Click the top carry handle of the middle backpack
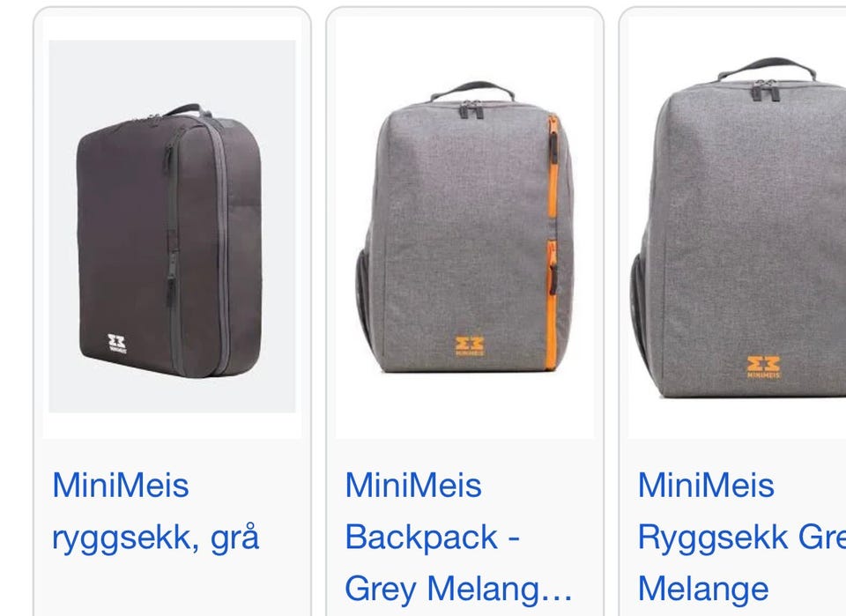The height and width of the screenshot is (616, 846). coord(472,90)
